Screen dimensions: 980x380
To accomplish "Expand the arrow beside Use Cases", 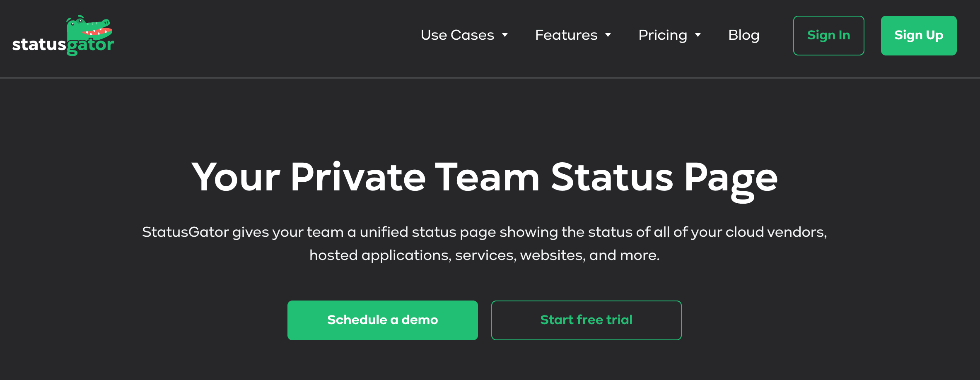I will (x=505, y=35).
